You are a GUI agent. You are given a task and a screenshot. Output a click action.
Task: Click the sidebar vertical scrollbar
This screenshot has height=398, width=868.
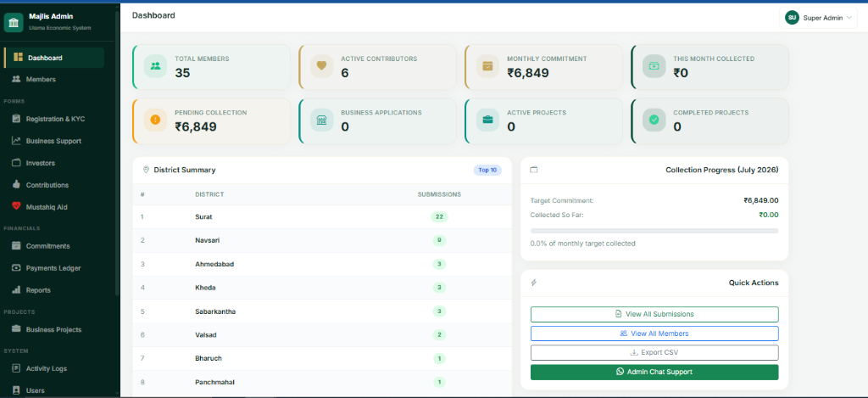click(117, 153)
